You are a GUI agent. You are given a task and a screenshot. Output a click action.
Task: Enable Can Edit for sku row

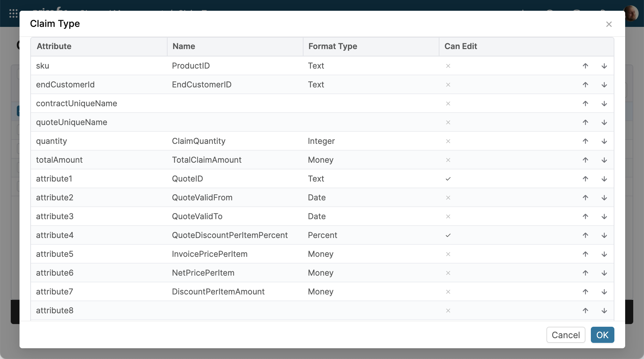448,66
